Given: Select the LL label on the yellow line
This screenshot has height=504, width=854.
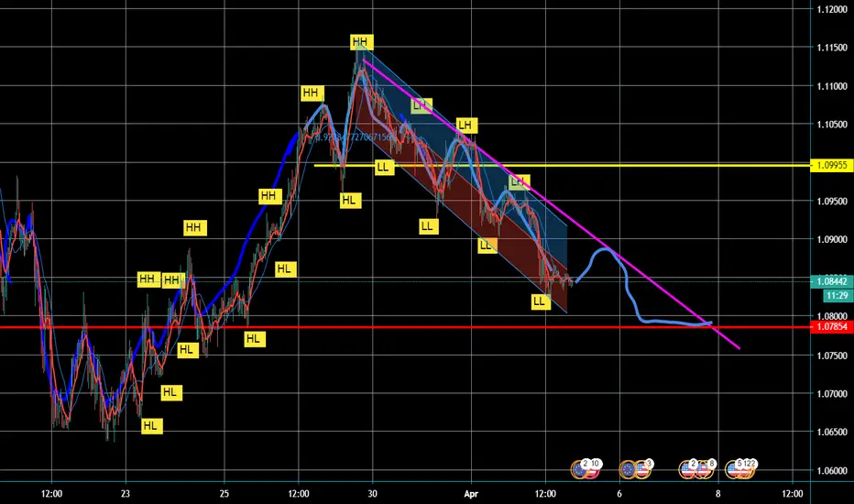Looking at the screenshot, I should (x=384, y=168).
